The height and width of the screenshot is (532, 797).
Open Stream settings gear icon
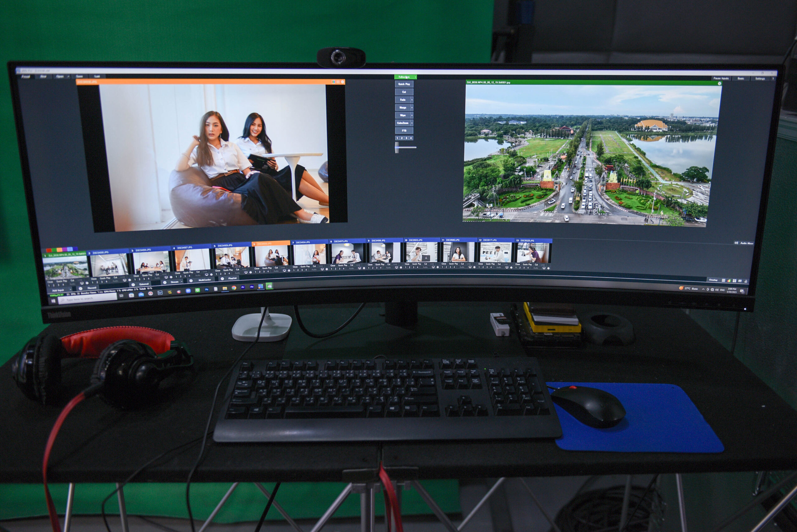[x=165, y=283]
